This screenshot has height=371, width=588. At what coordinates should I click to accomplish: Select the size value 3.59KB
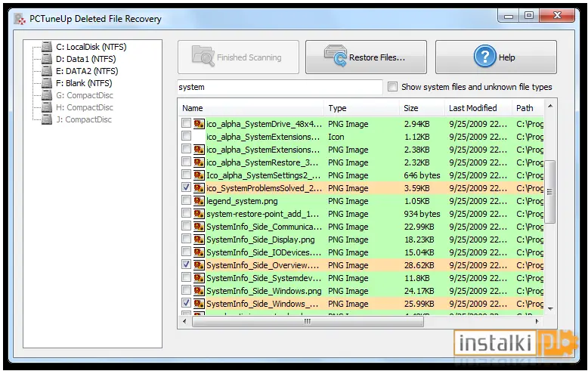point(416,188)
